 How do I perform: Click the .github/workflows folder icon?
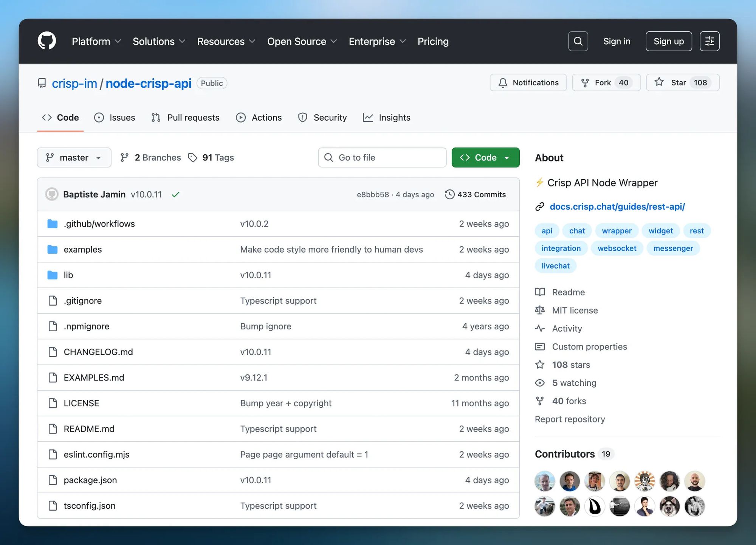pos(53,224)
